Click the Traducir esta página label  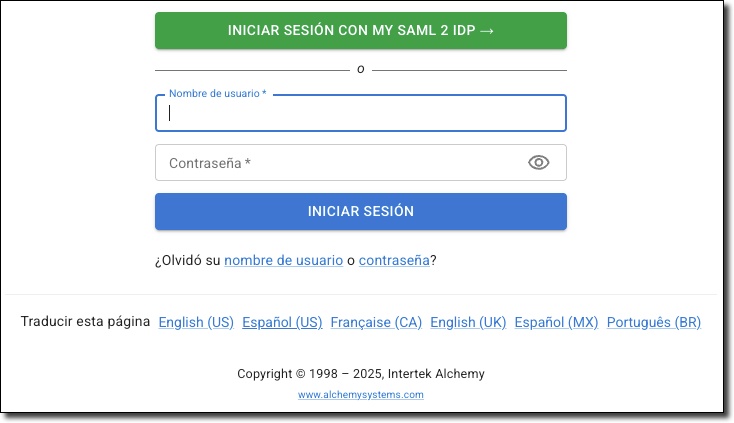pyautogui.click(x=85, y=322)
